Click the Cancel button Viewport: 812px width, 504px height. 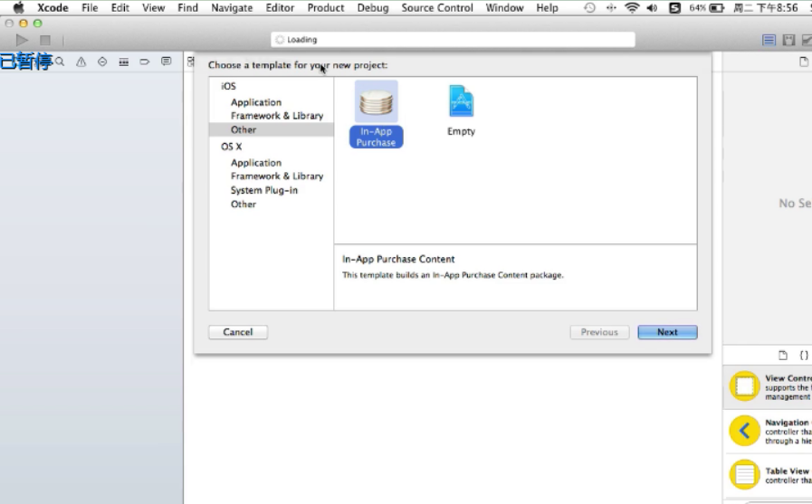point(238,332)
